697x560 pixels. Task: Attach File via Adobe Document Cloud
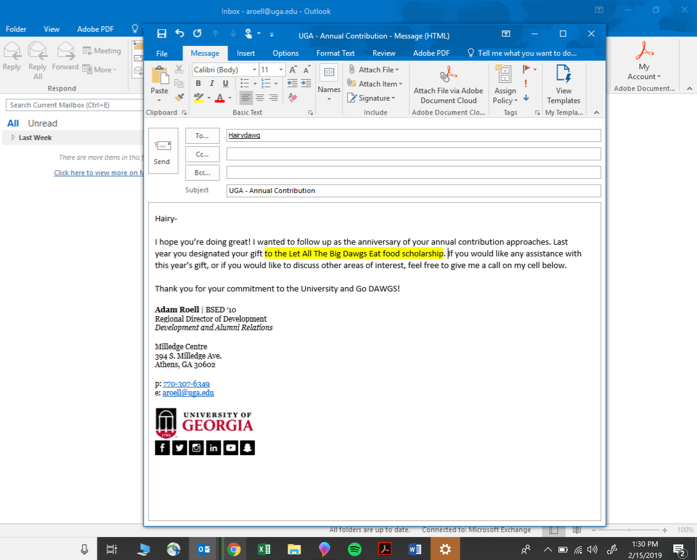(x=448, y=84)
